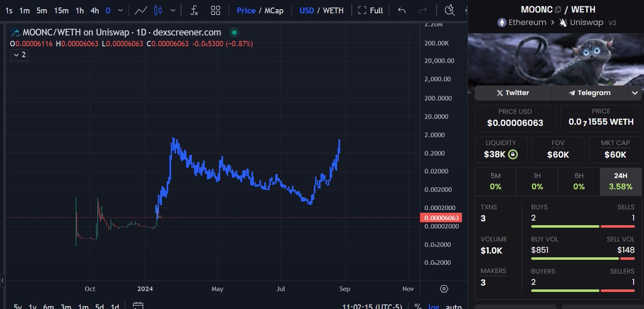Set chart range to 5y
Image resolution: width=644 pixels, height=309 pixels.
tap(18, 306)
